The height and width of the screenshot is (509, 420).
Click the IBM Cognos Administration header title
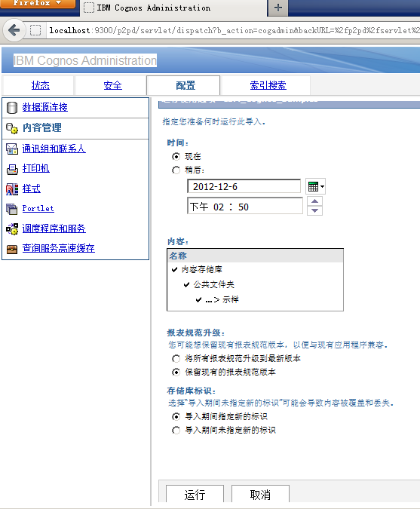coord(85,61)
